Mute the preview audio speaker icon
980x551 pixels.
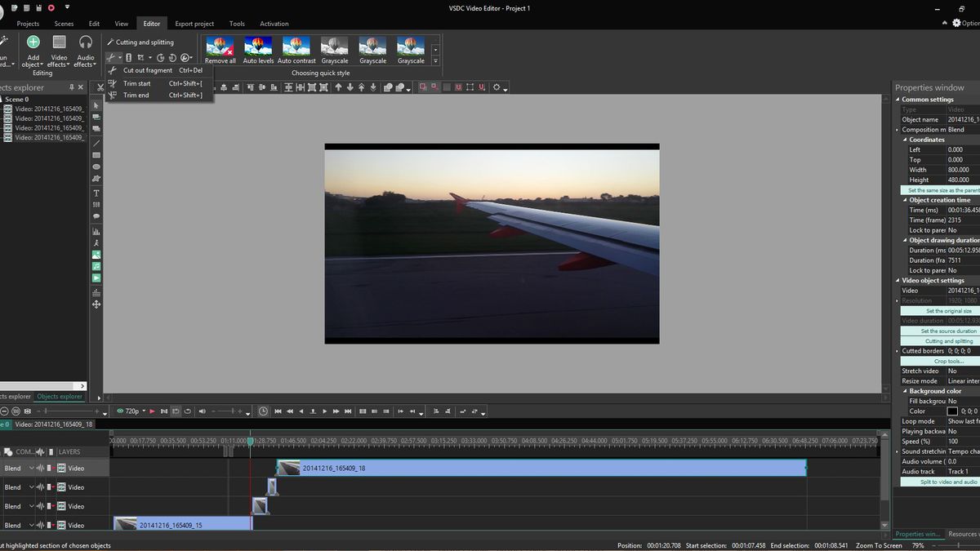tap(203, 411)
